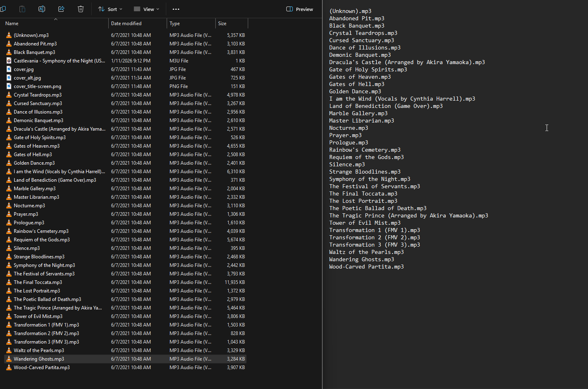The height and width of the screenshot is (389, 588).
Task: Click the cover.jpg image file icon
Action: [x=9, y=69]
